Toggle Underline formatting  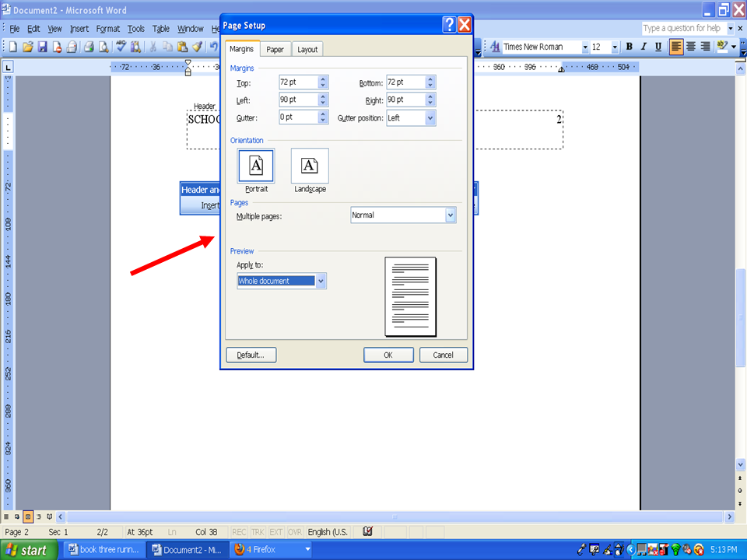658,46
